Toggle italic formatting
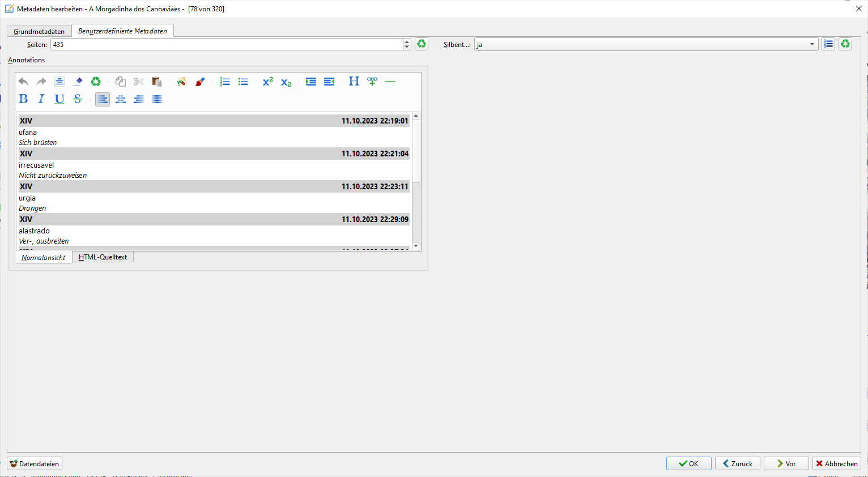Screen dimensions: 868x477 click(41, 99)
